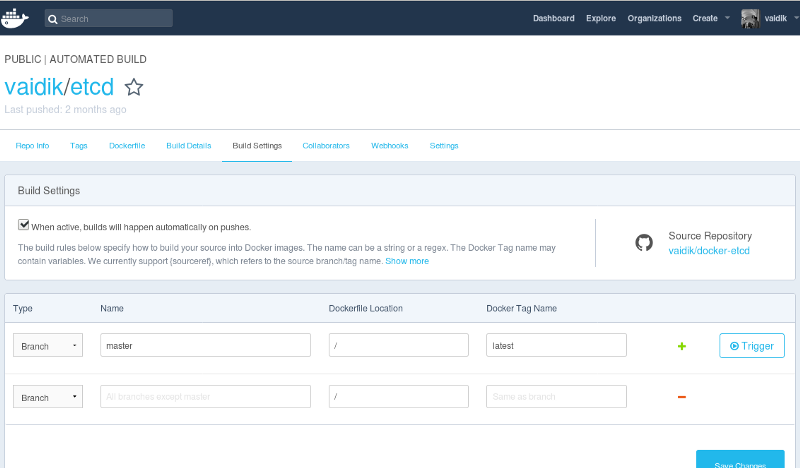Screen dimensions: 800x468
Task: Open Organizations in top navigation
Action: click(655, 18)
